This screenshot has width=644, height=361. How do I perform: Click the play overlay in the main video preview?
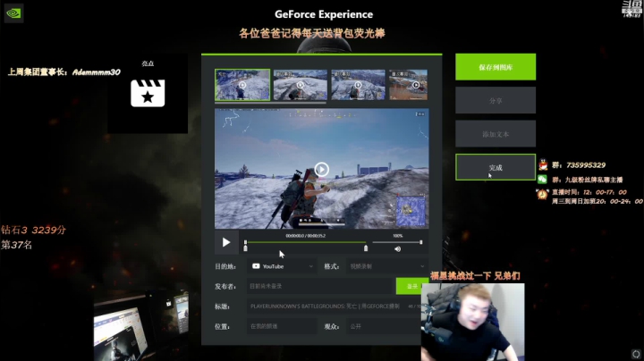tap(322, 169)
